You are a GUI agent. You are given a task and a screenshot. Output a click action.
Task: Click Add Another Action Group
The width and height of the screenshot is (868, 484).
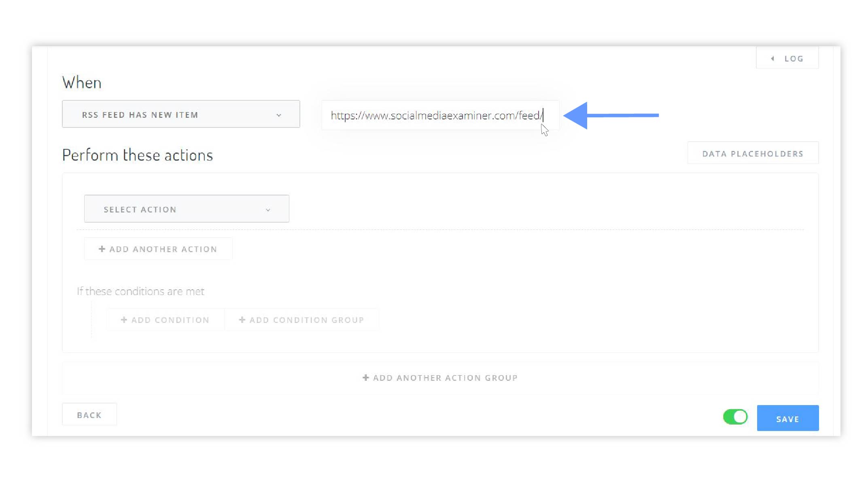[x=440, y=378]
